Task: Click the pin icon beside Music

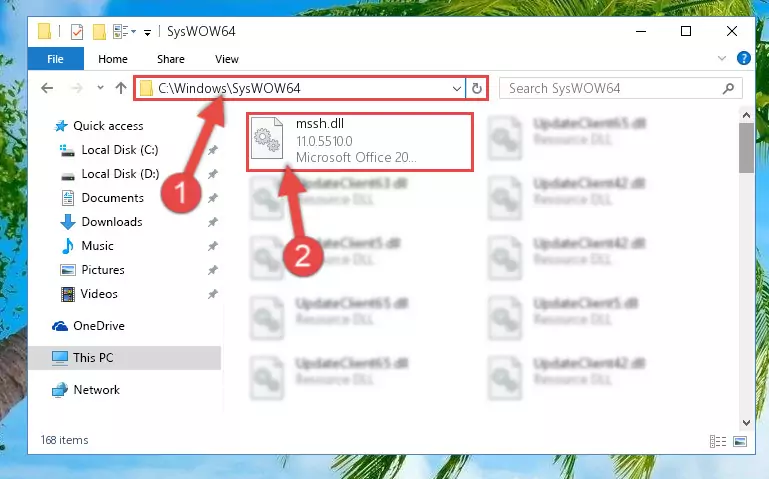Action: point(212,246)
